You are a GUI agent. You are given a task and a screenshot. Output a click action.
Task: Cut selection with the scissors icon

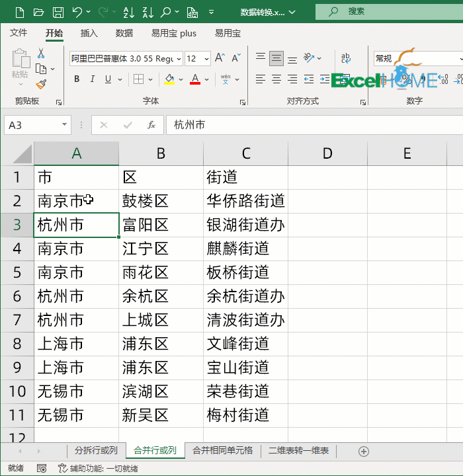tap(41, 54)
